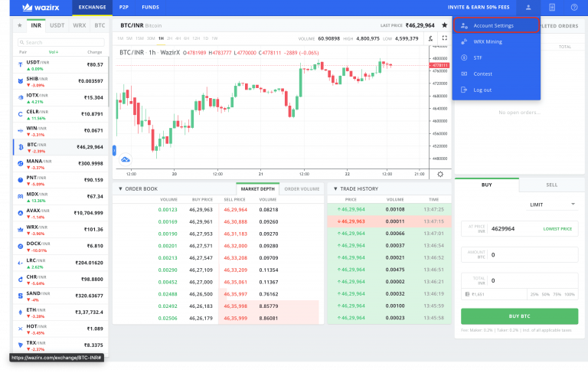Screen dimensions: 588x373
Task: Click the favorites star tab in pair list
Action: tap(19, 25)
